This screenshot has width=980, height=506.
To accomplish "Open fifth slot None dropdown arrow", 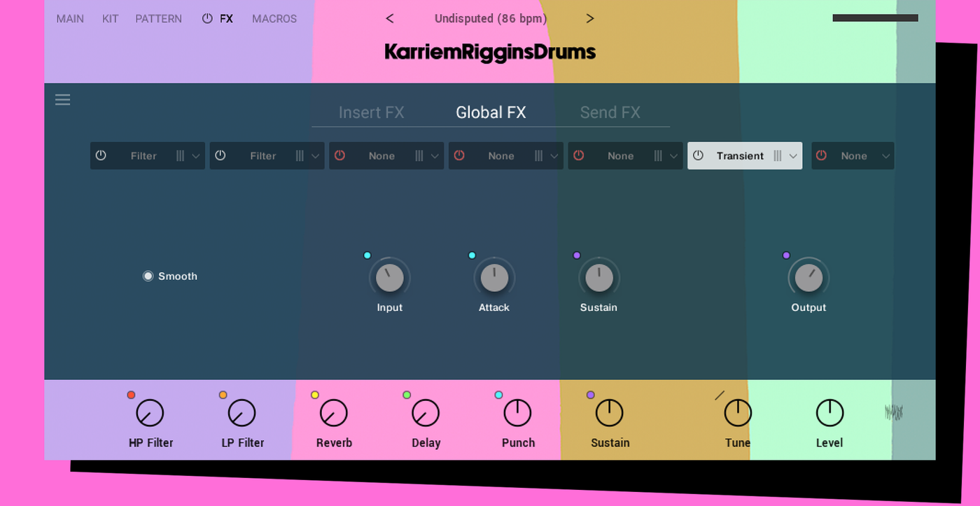I will click(673, 156).
